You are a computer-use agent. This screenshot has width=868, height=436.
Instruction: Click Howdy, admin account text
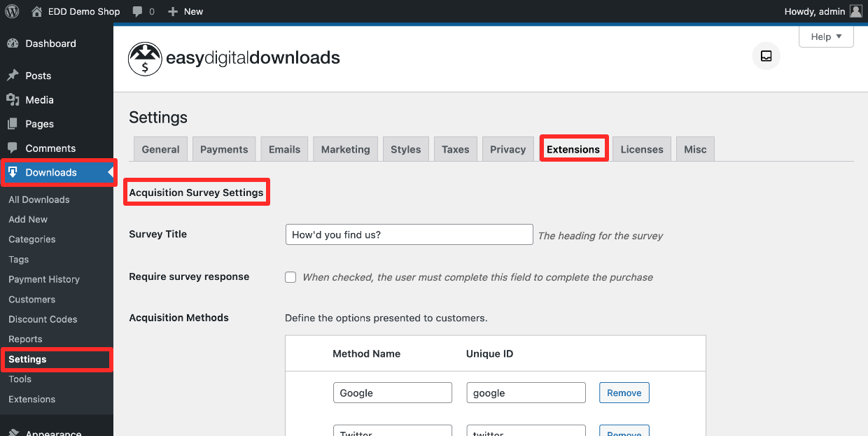point(815,11)
